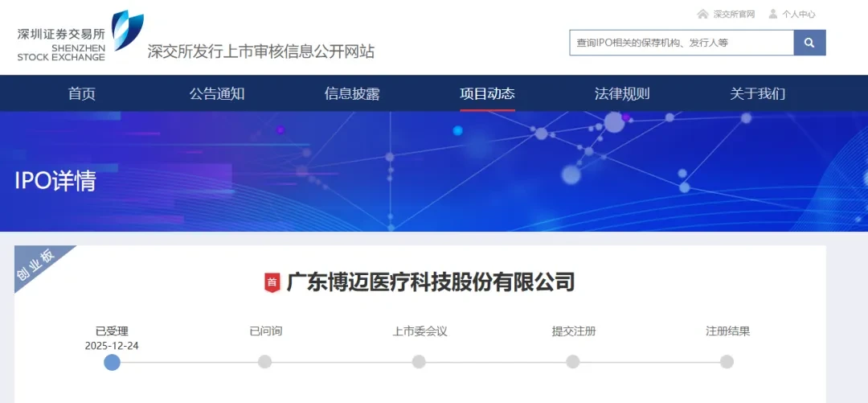Open the 公告通知 menu item
Image resolution: width=868 pixels, height=403 pixels.
coord(217,93)
